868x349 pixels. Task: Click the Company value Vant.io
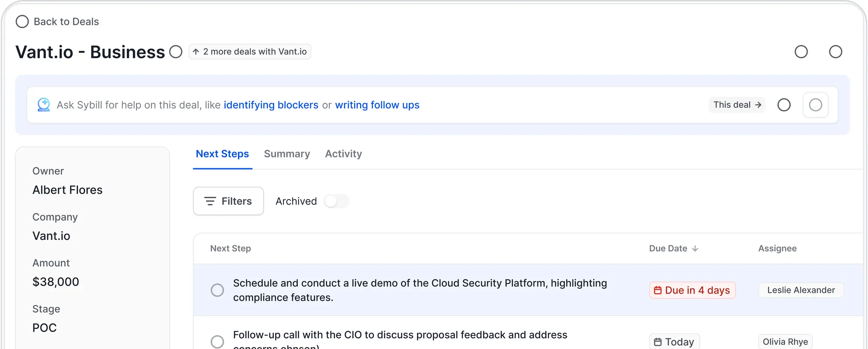[x=51, y=236]
